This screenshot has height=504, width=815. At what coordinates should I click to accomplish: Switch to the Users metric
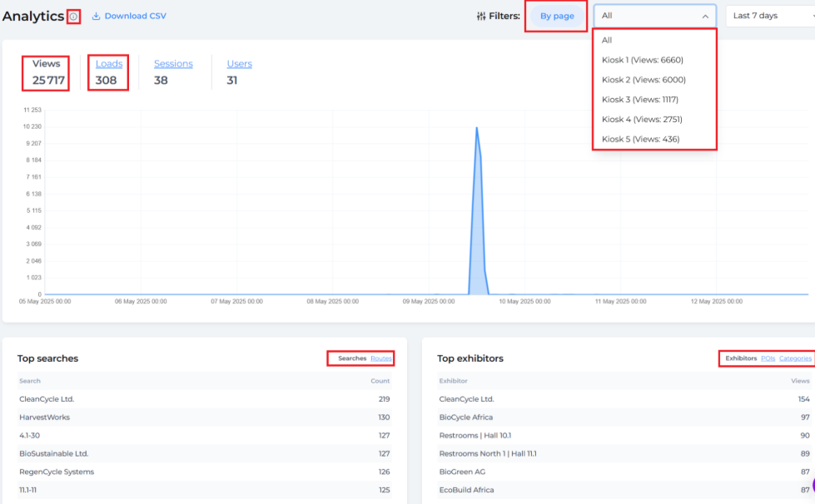pos(239,64)
